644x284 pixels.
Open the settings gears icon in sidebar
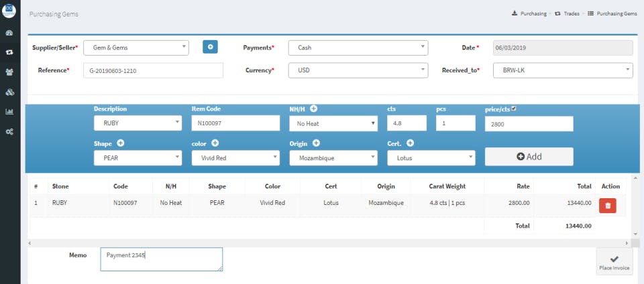10,131
